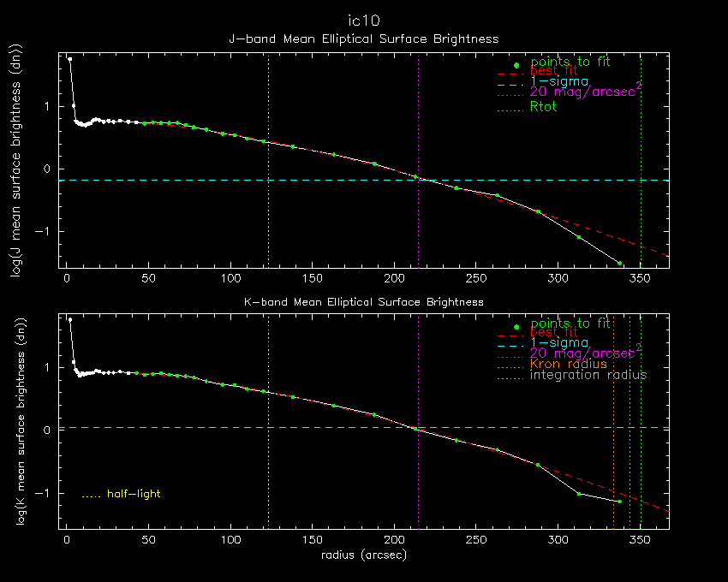Click the "ic10" plot title
This screenshot has height=582, width=728.
[x=363, y=21]
